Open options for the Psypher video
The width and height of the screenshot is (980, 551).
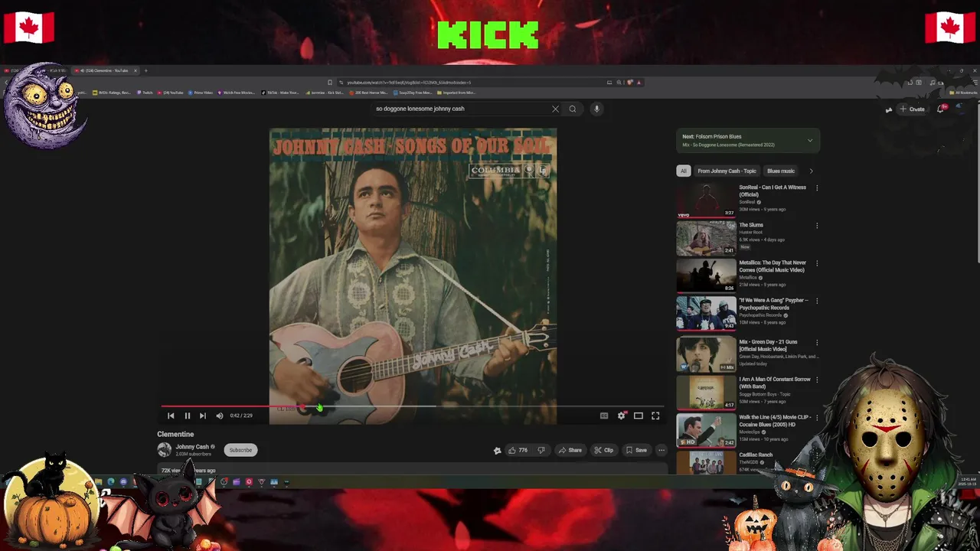[x=817, y=301]
